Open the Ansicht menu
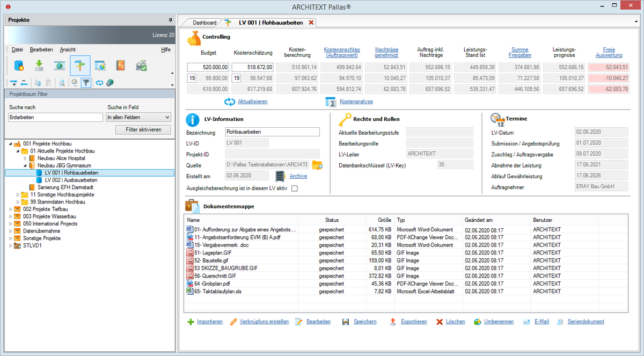The image size is (644, 356). [x=68, y=49]
